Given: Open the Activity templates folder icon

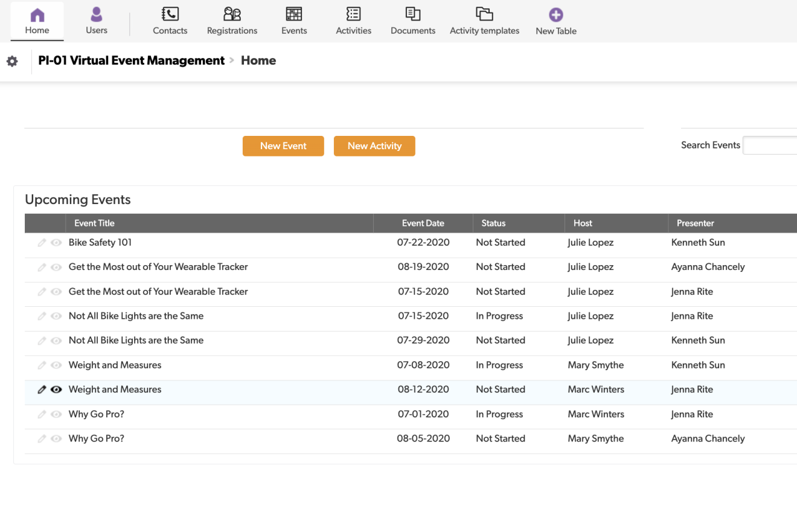Looking at the screenshot, I should coord(484,14).
